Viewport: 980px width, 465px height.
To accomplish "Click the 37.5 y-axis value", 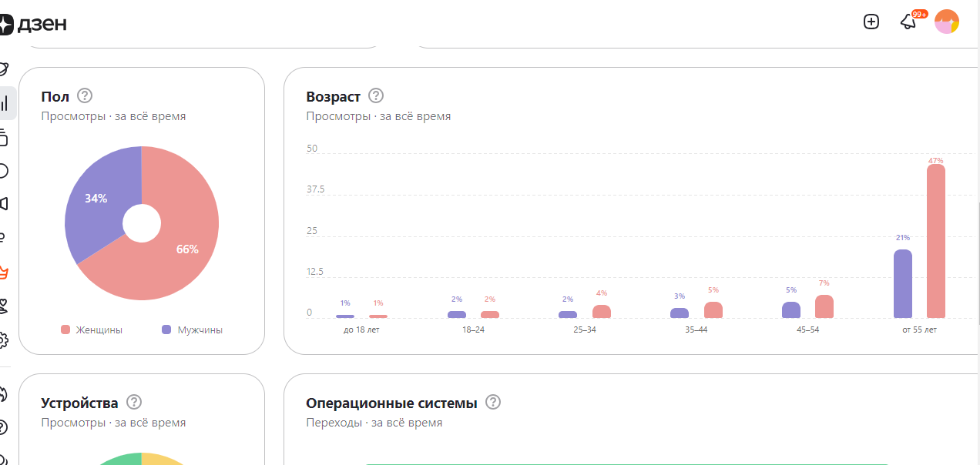I will point(316,189).
